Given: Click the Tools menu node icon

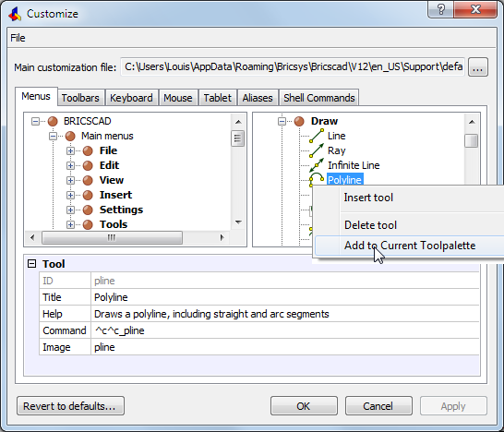Looking at the screenshot, I should coord(88,224).
